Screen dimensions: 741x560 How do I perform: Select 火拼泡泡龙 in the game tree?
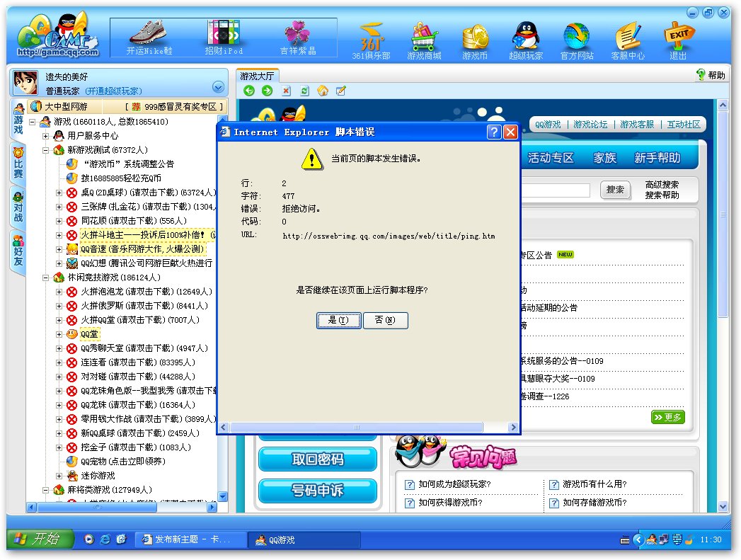(146, 292)
